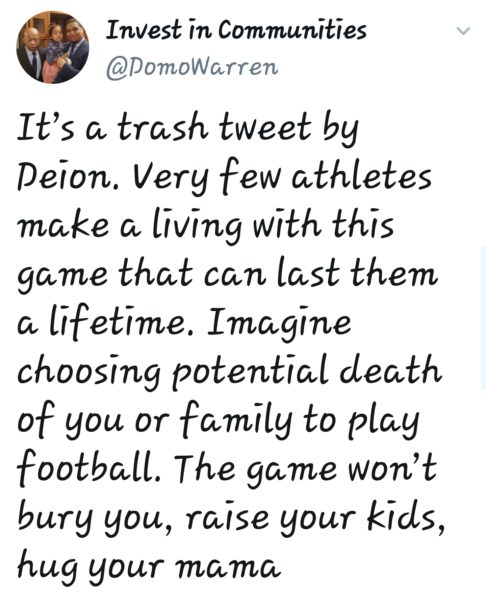The width and height of the screenshot is (486, 600).
Task: Click the tweet's first line "It's a trash tweet by"
Action: click(188, 130)
